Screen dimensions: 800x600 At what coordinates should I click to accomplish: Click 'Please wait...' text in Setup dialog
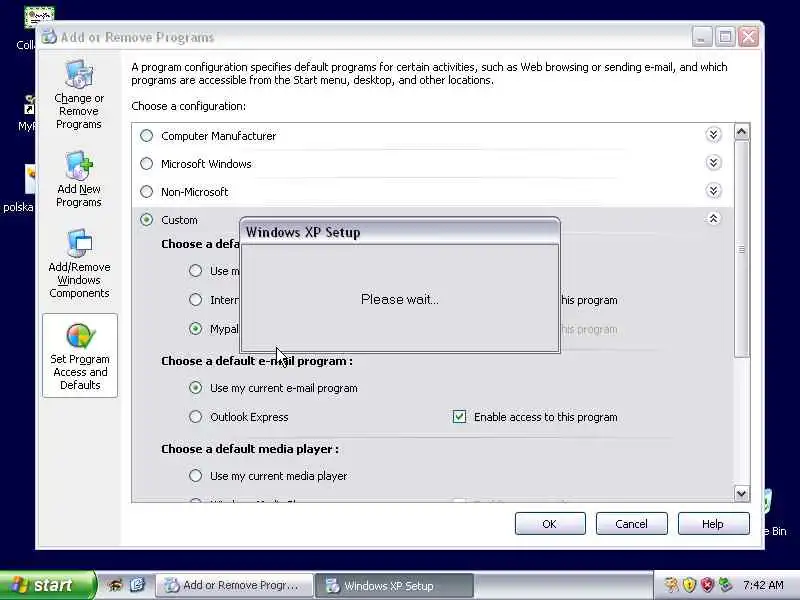click(399, 299)
